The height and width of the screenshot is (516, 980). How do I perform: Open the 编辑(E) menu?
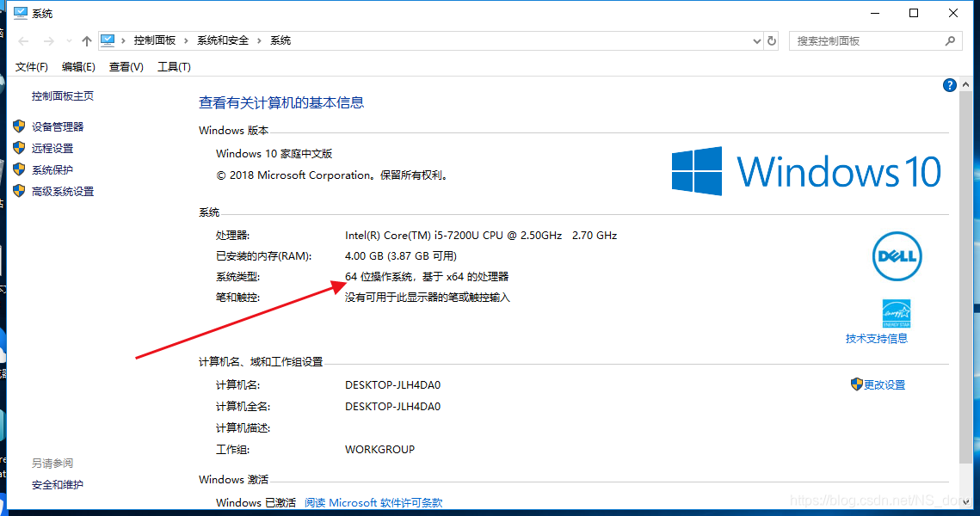(x=78, y=67)
